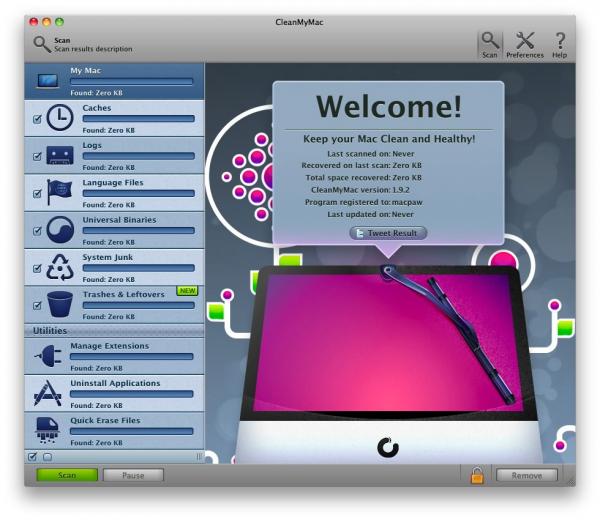This screenshot has height=520, width=600.
Task: Click the orange padlock icon
Action: point(477,475)
